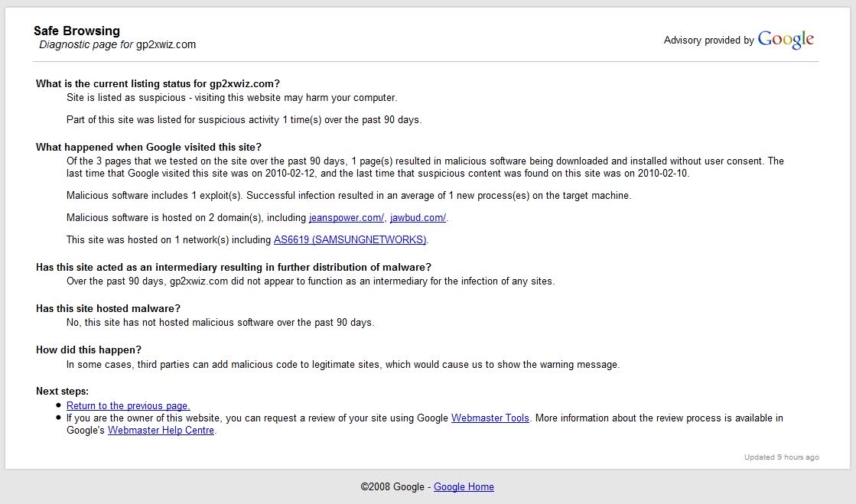Click the 'acted as an intermediary' question heading
The width and height of the screenshot is (856, 504).
[233, 268]
